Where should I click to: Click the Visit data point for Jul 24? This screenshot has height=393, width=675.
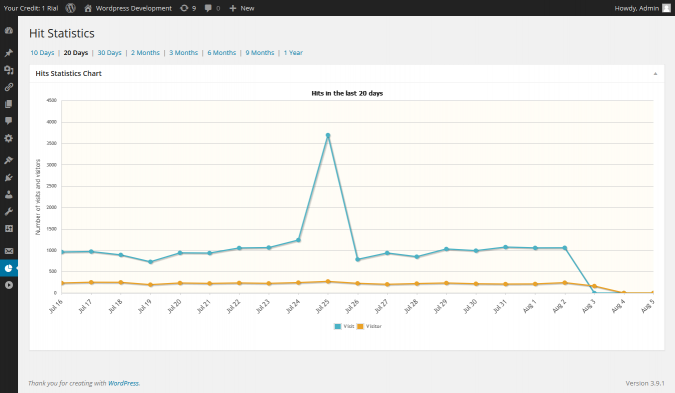pyautogui.click(x=298, y=240)
